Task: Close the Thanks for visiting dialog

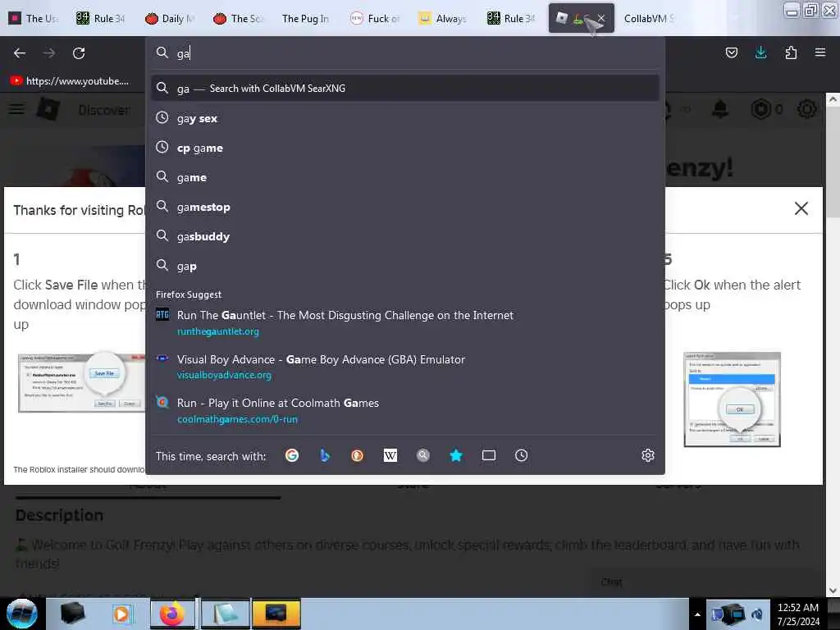Action: tap(801, 208)
